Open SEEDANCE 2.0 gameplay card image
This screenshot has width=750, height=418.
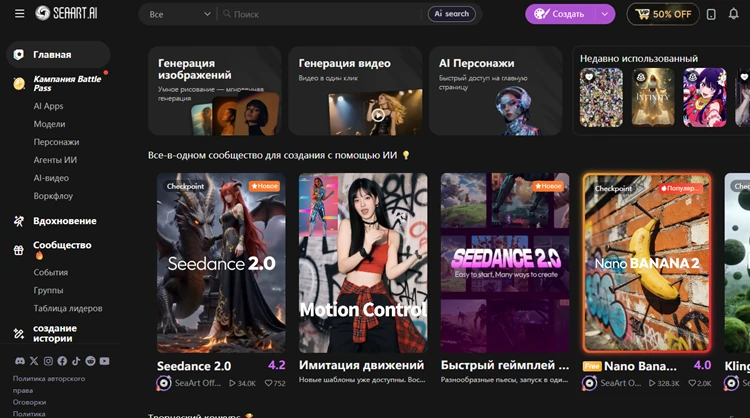(x=505, y=263)
